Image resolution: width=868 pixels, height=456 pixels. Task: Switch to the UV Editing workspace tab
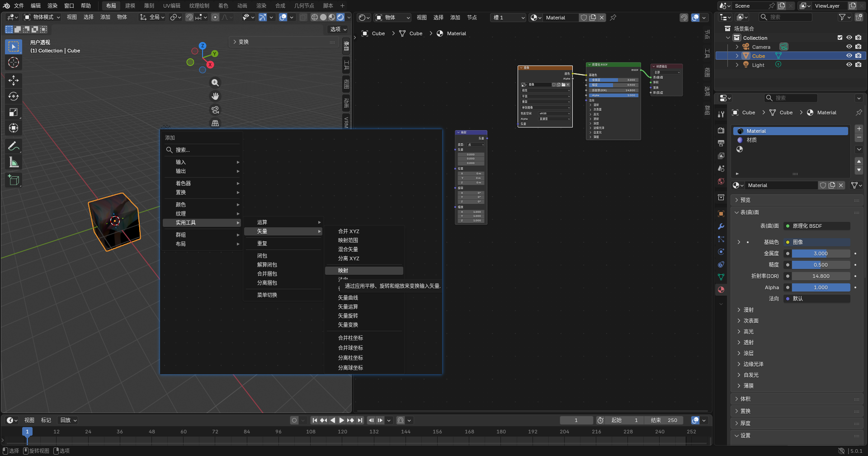(172, 5)
